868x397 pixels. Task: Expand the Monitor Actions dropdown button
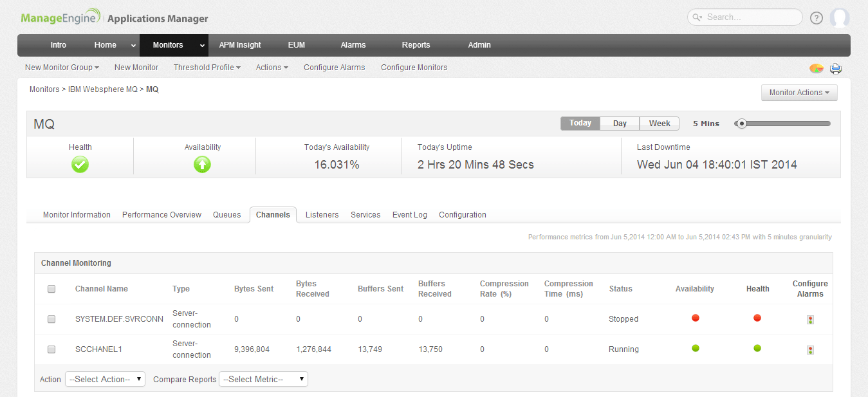pyautogui.click(x=799, y=93)
